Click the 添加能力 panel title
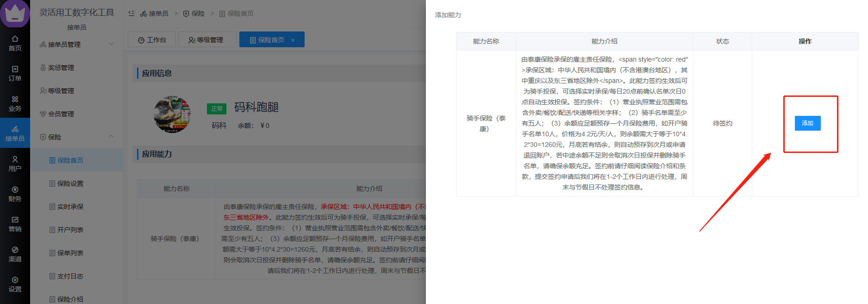The height and width of the screenshot is (304, 868). pyautogui.click(x=448, y=15)
